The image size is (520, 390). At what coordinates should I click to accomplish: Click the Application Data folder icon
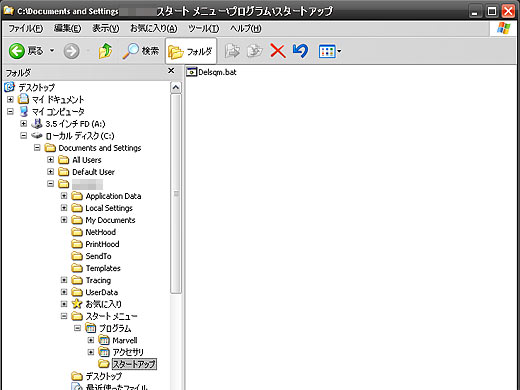click(x=77, y=196)
